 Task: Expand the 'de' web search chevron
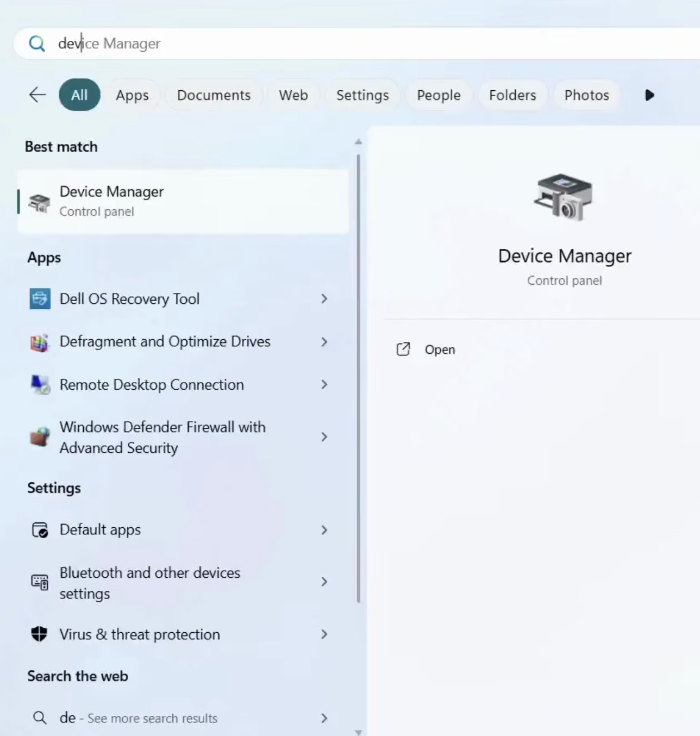point(324,718)
